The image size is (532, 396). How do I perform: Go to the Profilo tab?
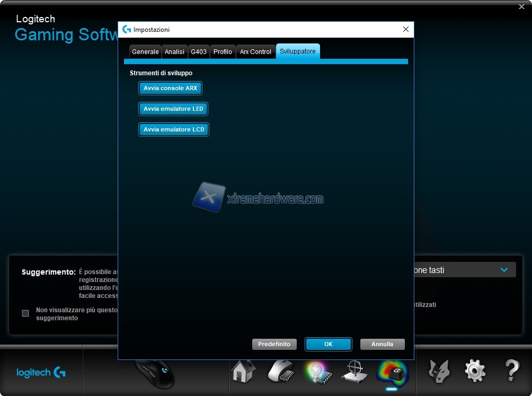click(223, 52)
